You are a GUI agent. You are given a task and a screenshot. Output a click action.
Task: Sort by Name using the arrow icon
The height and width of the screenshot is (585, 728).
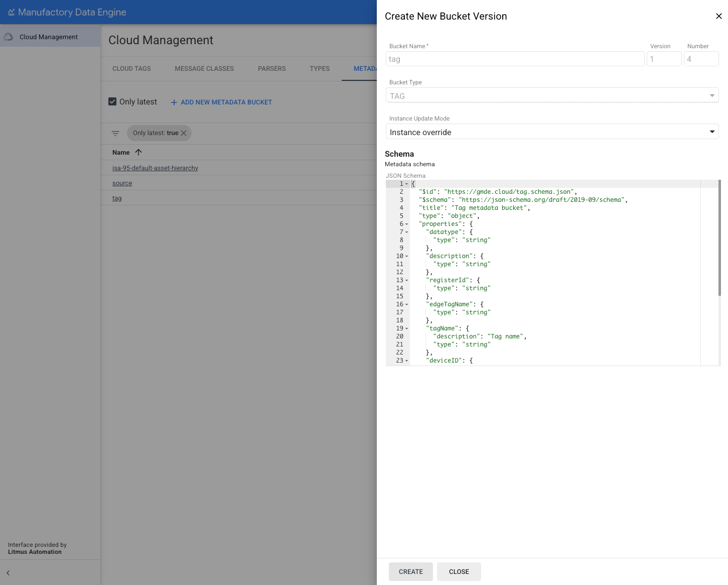138,152
